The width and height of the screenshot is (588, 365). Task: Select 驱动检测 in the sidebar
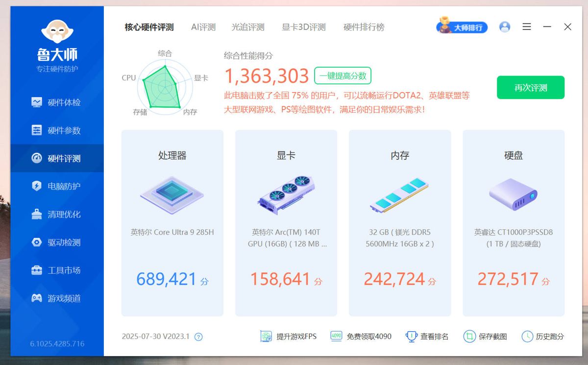click(x=57, y=243)
